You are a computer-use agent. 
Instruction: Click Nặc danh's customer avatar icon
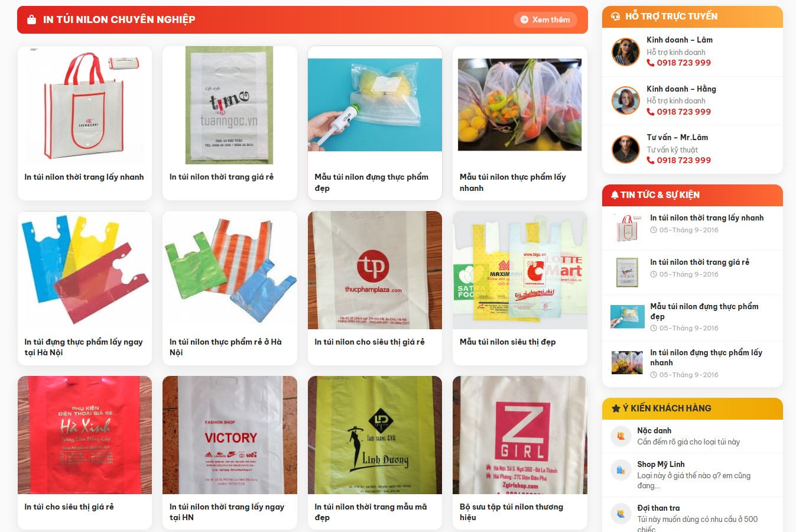click(x=621, y=436)
